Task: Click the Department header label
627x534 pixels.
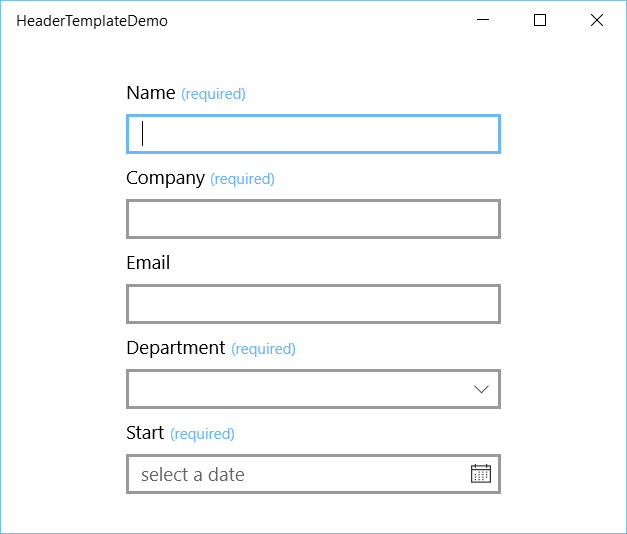Action: point(176,348)
